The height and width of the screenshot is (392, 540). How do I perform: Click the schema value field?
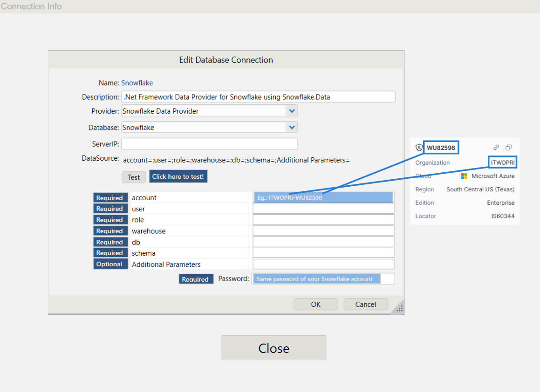coord(323,253)
